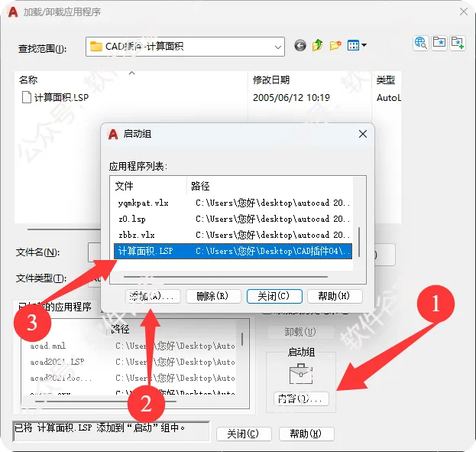This screenshot has height=452, width=476.
Task: Open the view menu icon
Action: pos(357,46)
